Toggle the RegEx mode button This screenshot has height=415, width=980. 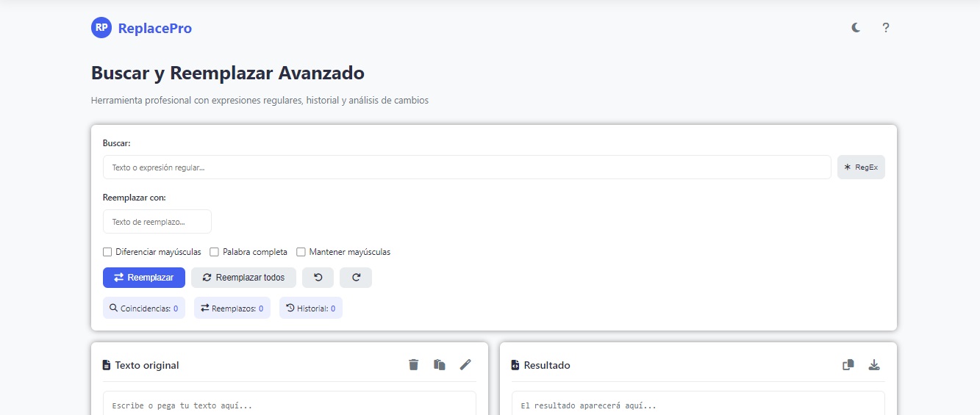[861, 167]
